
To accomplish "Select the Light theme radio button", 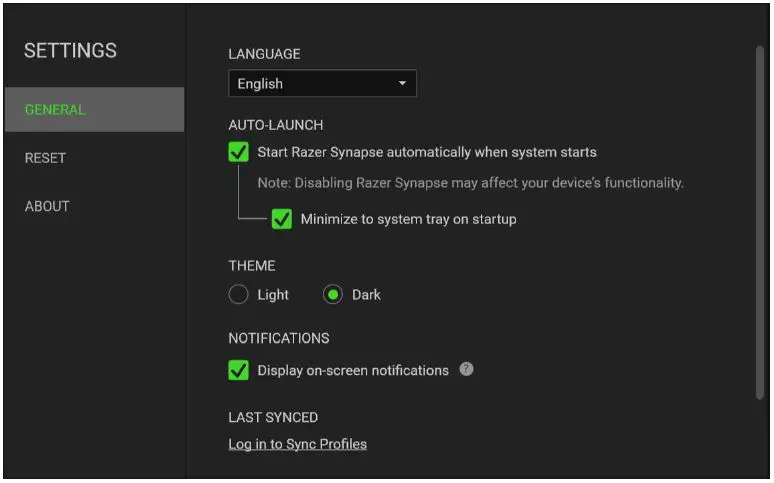I will coord(238,295).
